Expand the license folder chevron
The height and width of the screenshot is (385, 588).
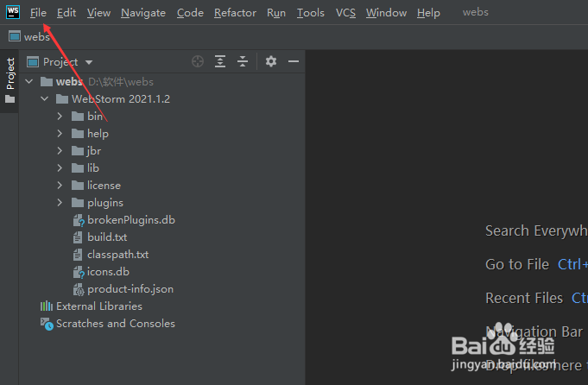click(60, 185)
